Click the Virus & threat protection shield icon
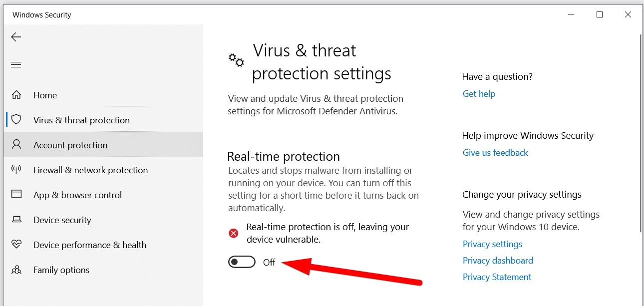The image size is (644, 306). [16, 120]
